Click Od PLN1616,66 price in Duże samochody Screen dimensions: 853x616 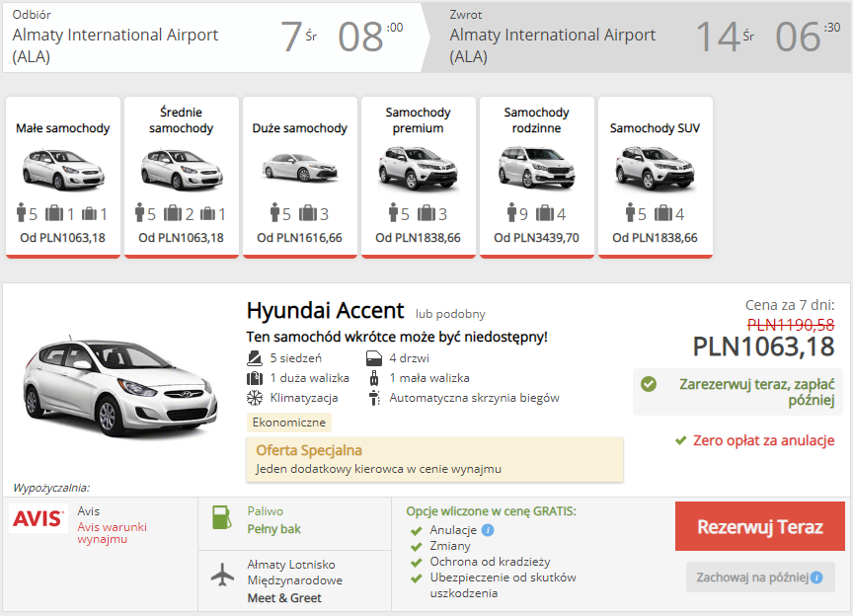(x=300, y=238)
